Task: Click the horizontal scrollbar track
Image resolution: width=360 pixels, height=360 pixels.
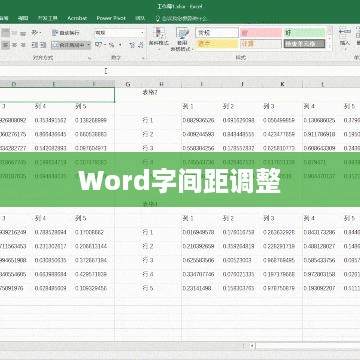Action: [307, 346]
